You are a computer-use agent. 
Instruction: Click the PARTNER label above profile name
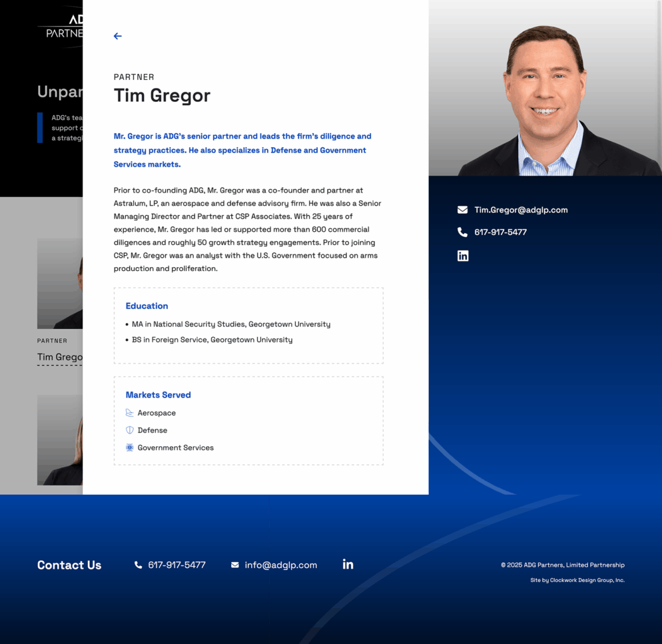tap(134, 77)
